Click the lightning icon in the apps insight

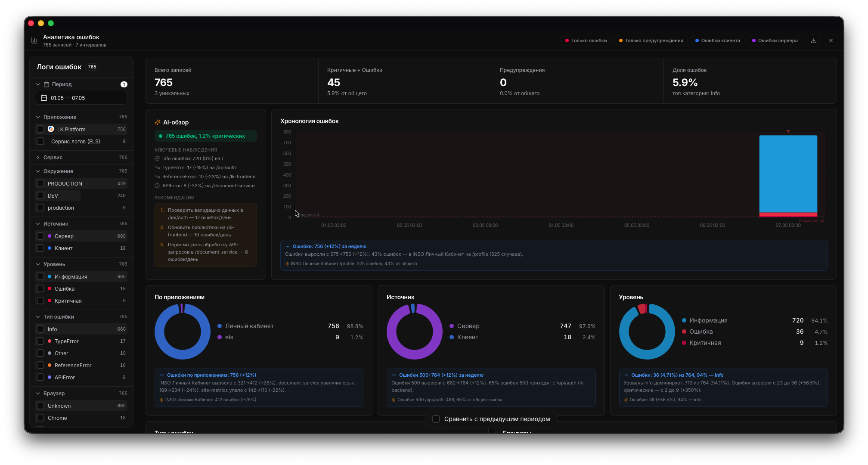point(161,400)
